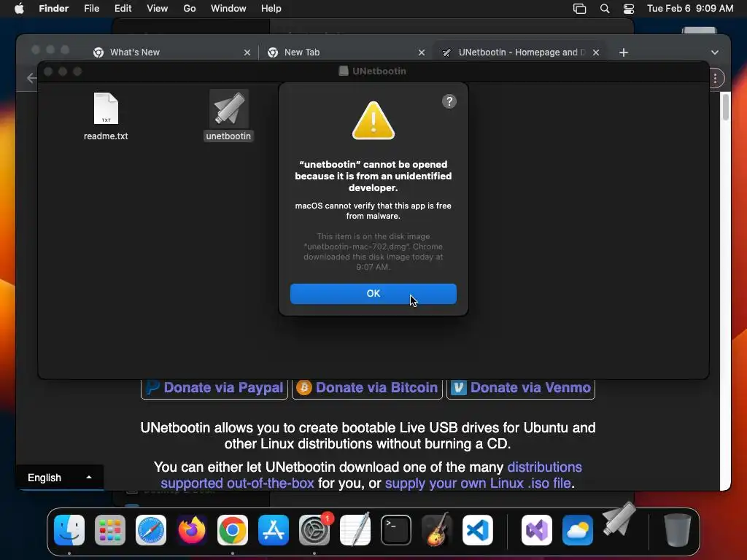
Task: Open Control Center in menu bar
Action: pyautogui.click(x=629, y=9)
